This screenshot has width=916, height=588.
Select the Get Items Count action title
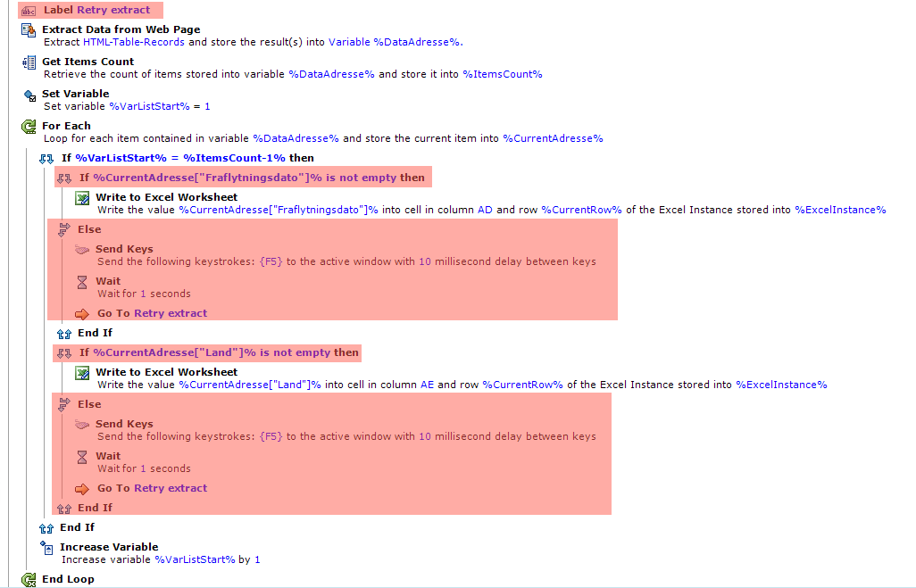(x=87, y=62)
